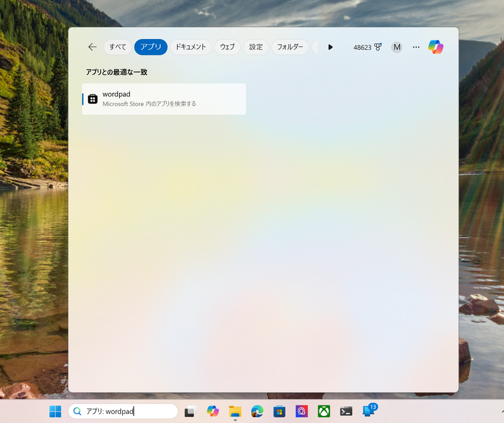Expand hidden search filters with the arrow
The image size is (504, 423).
coord(330,47)
